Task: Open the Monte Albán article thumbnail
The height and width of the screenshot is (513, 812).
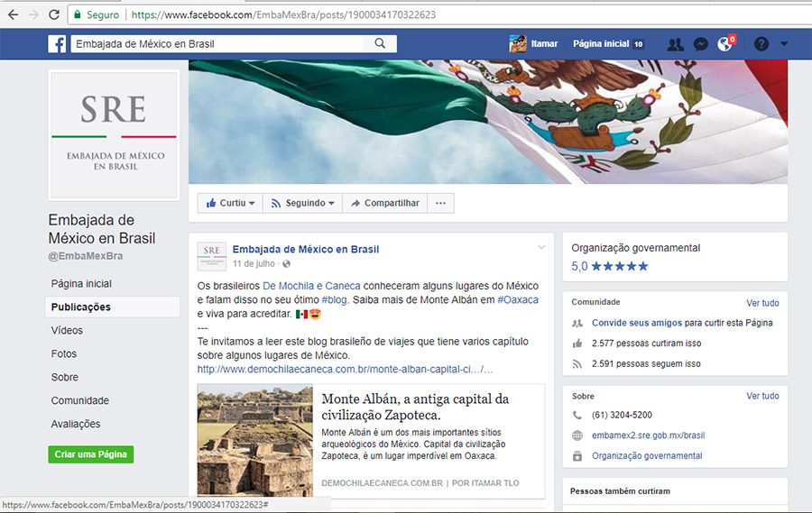Action: click(255, 441)
